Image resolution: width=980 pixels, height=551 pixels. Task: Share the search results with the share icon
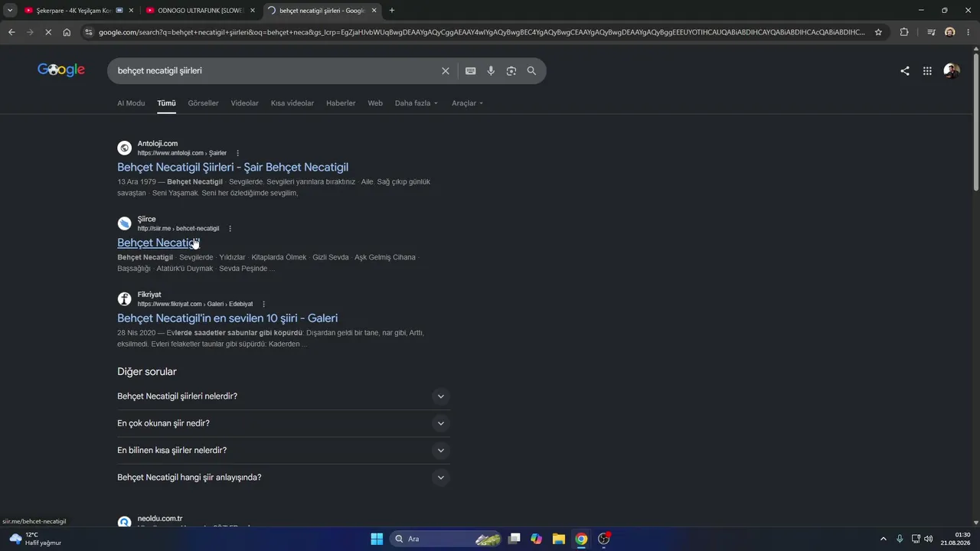pos(905,70)
